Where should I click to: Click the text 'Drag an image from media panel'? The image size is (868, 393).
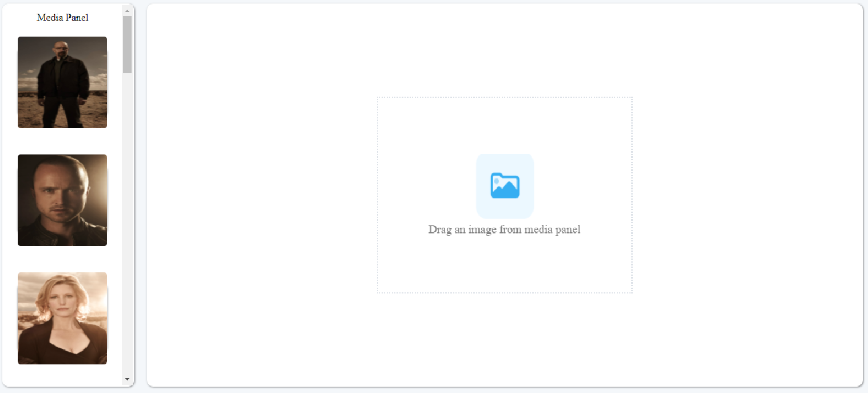coord(505,229)
